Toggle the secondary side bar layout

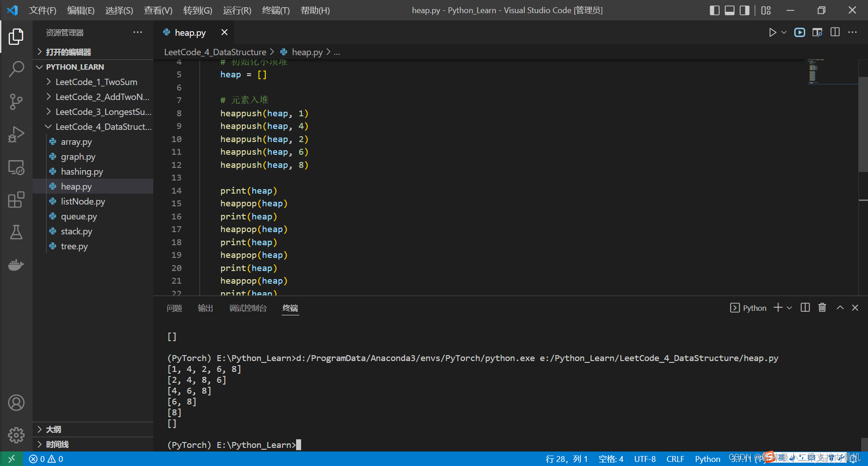(745, 10)
